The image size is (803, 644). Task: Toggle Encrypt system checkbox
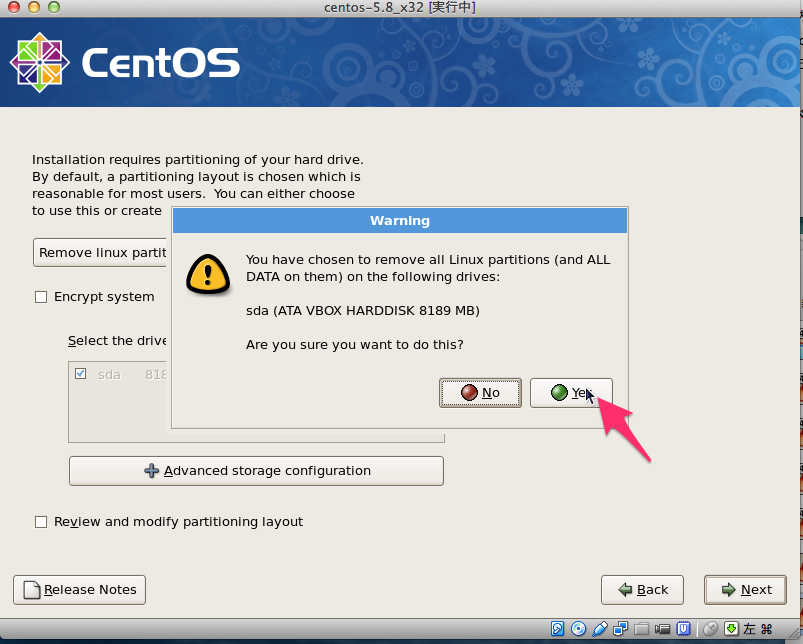coord(41,297)
